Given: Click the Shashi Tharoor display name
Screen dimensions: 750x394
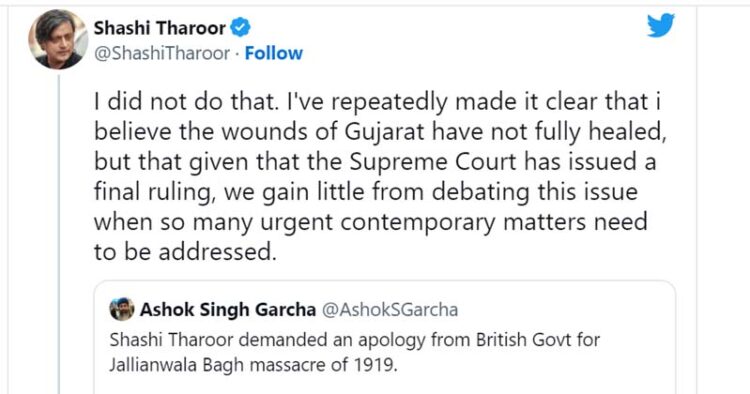Looking at the screenshot, I should pyautogui.click(x=159, y=28).
